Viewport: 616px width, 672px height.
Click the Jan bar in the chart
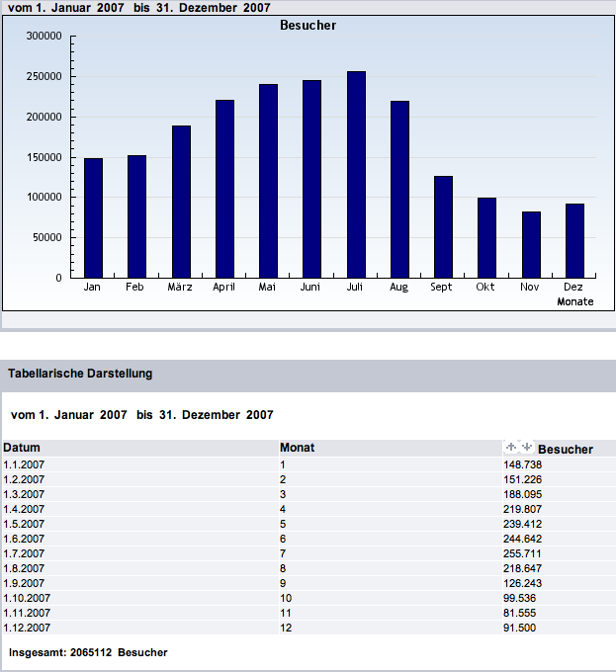tap(93, 217)
